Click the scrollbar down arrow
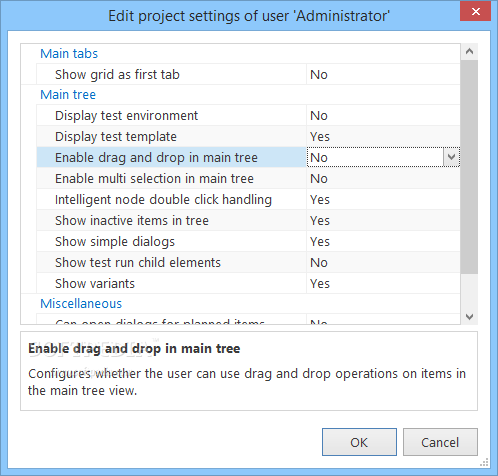 [469, 316]
